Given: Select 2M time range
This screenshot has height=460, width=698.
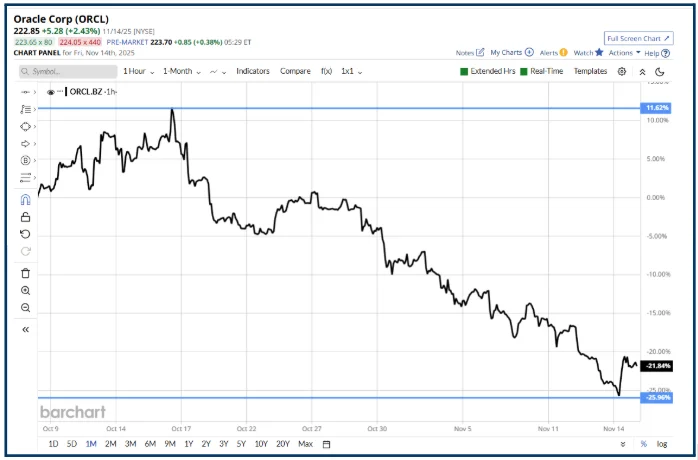Looking at the screenshot, I should point(110,444).
